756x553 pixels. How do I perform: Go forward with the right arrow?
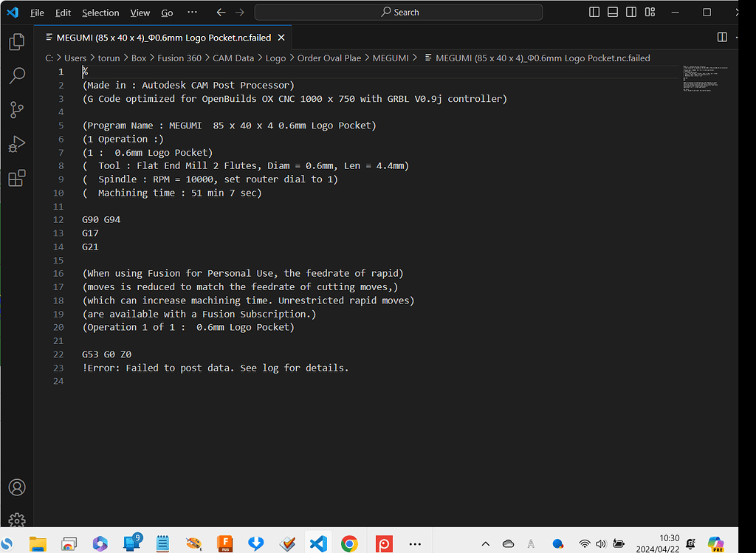pos(240,12)
